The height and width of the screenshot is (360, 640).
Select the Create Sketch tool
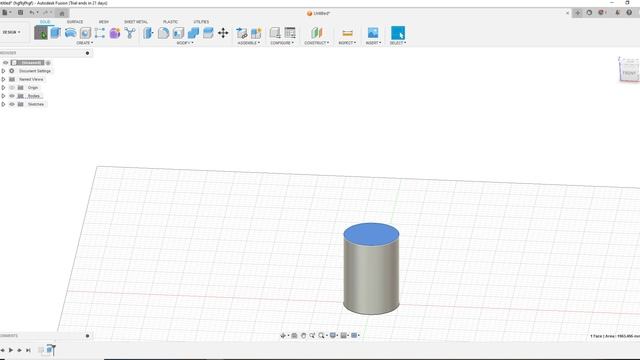pos(41,33)
